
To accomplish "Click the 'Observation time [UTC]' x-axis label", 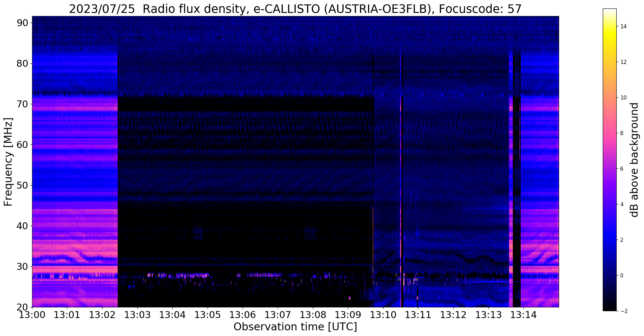I will (295, 327).
